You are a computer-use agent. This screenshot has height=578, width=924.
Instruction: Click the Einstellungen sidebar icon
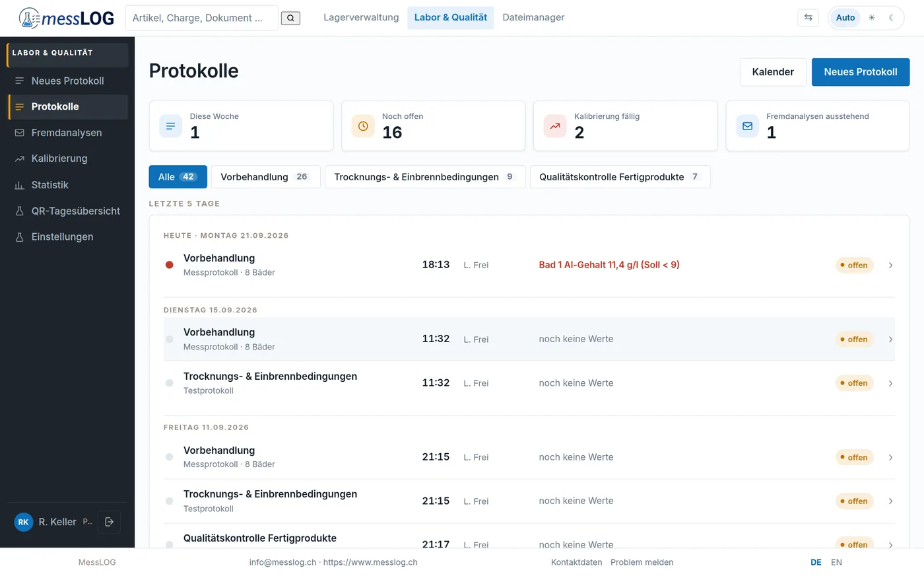20,237
